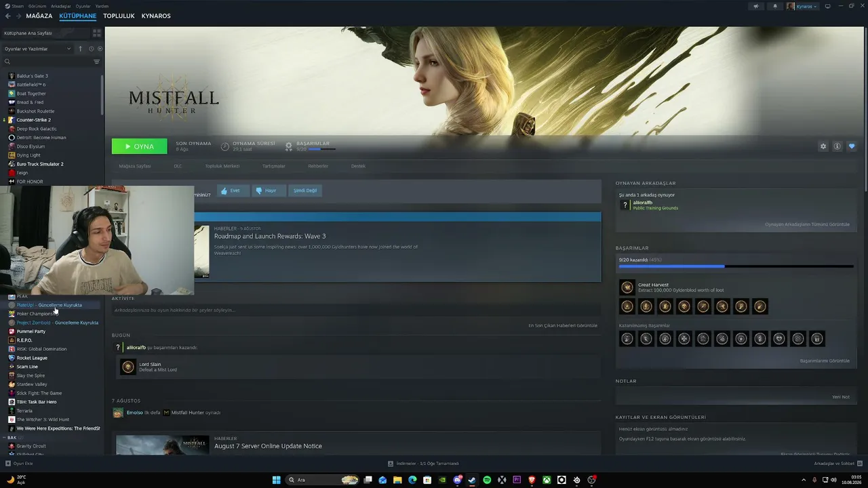This screenshot has height=488, width=868.
Task: Click the Windows taskbar search box
Action: [321, 480]
